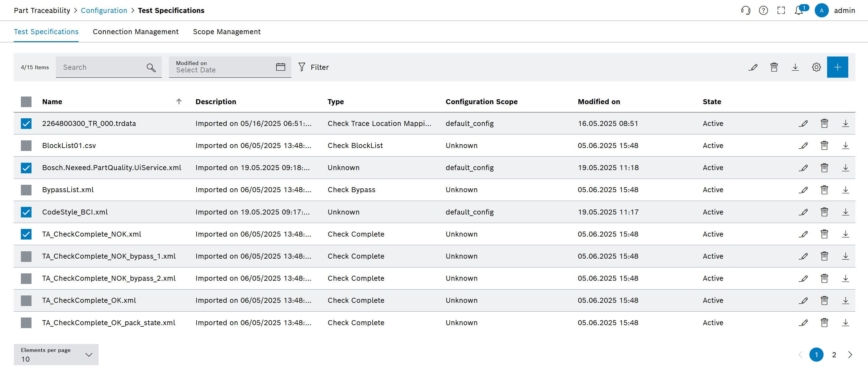The height and width of the screenshot is (369, 868).
Task: Uncheck Bosch.Nexeed.PartQuality.UiService.xml checkbox
Action: tap(26, 168)
